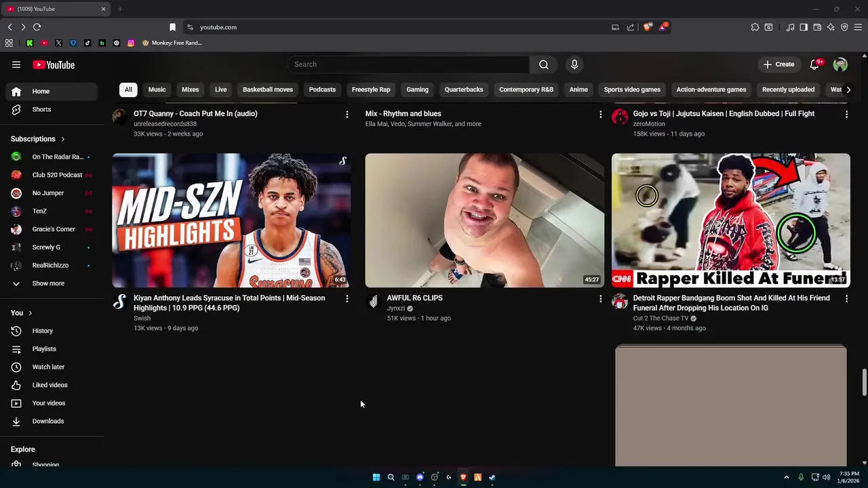The image size is (868, 488).
Task: Open the X bookmark icon
Action: 58,43
